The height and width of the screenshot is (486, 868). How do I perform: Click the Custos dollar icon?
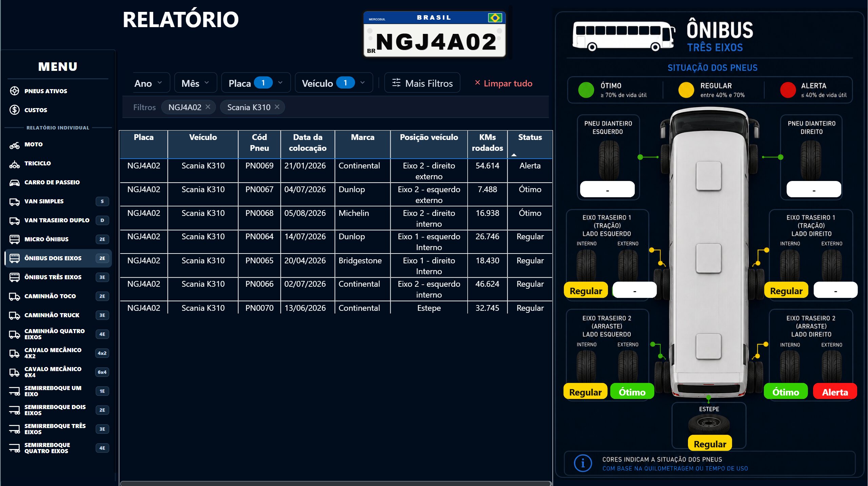click(x=15, y=110)
